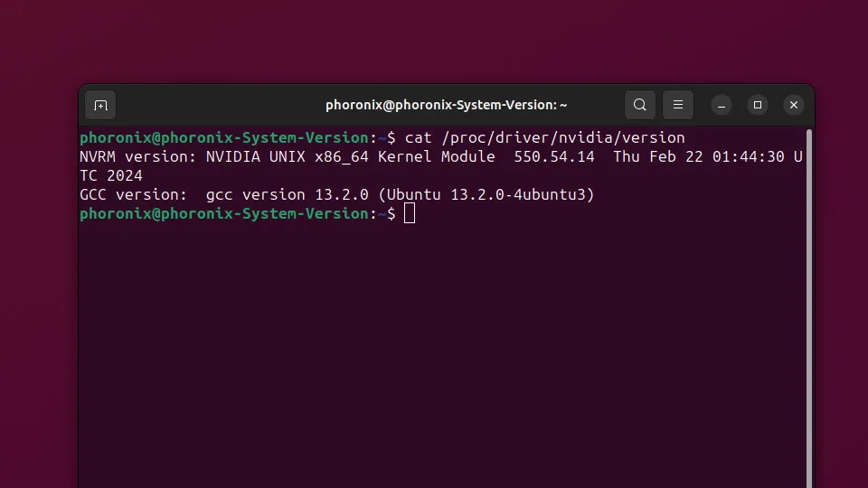Screen dimensions: 868x488
Task: Click the /proc/driver/nvidia/version path
Action: click(x=562, y=137)
